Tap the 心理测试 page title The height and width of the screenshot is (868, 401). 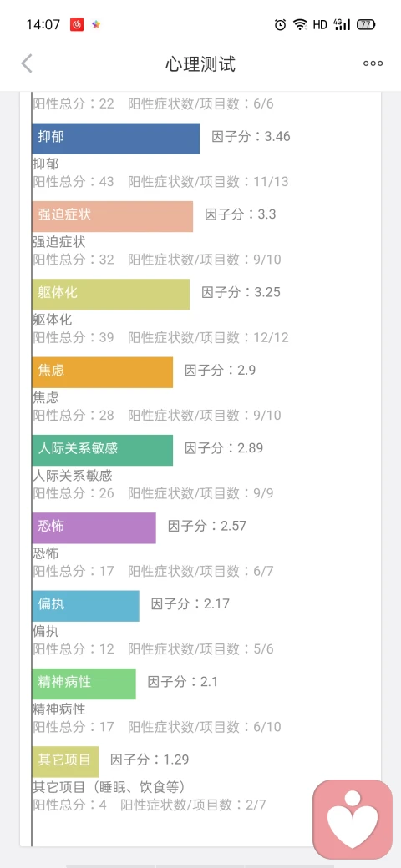[x=200, y=64]
